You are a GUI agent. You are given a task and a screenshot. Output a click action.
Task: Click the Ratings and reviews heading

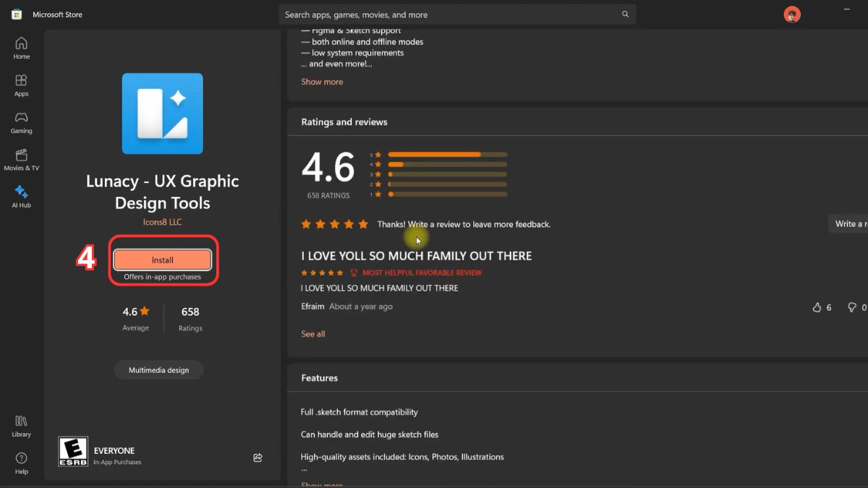pyautogui.click(x=344, y=122)
